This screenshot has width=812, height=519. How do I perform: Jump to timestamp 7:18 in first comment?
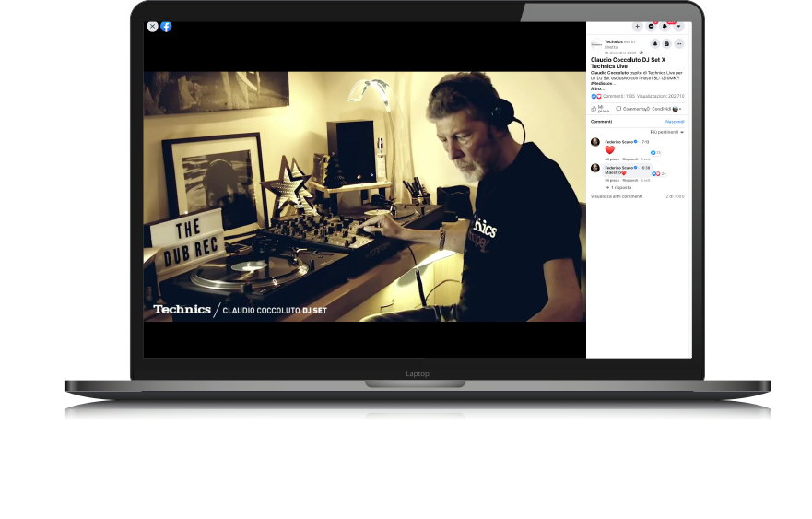point(645,141)
